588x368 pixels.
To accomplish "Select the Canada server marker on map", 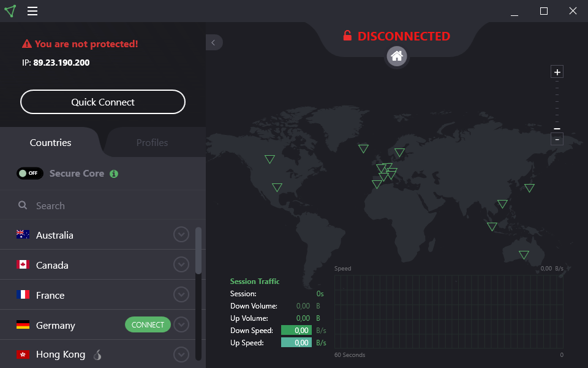I will click(x=269, y=159).
